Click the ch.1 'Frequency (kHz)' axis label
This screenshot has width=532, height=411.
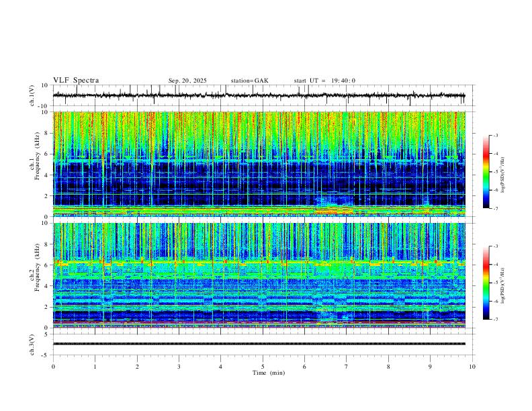click(x=38, y=156)
